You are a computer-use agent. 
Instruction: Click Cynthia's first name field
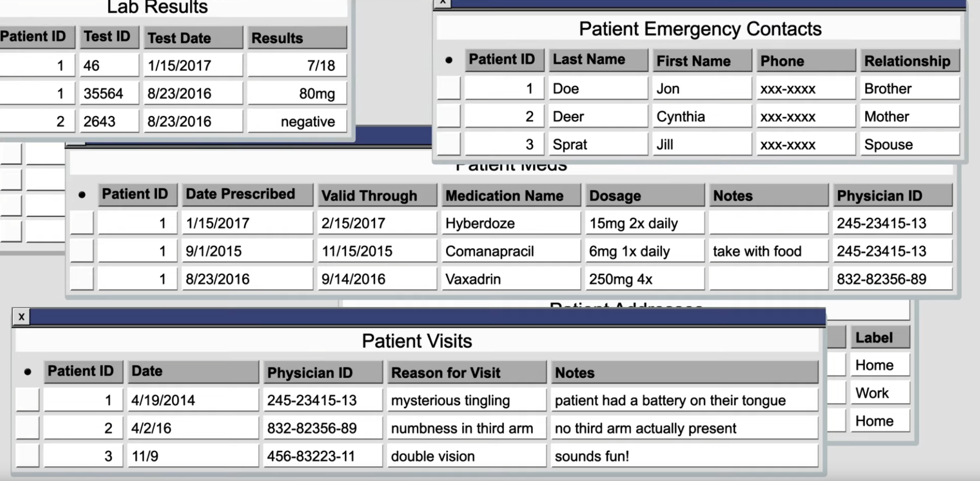tap(701, 117)
